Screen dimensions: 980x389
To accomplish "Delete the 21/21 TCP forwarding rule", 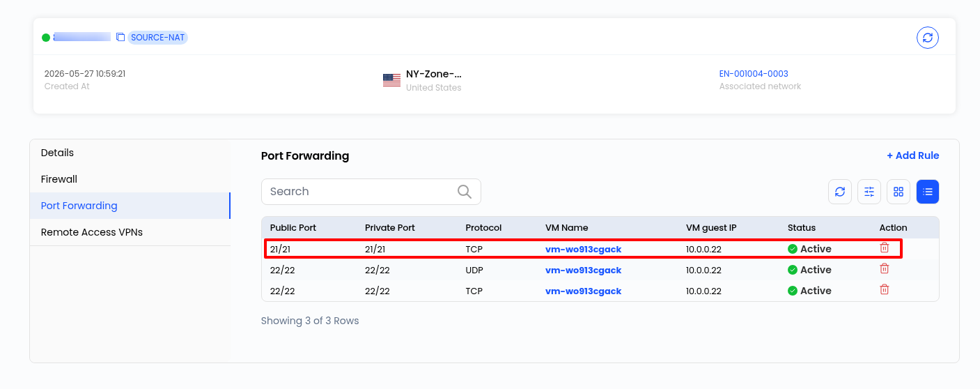I will coord(885,248).
